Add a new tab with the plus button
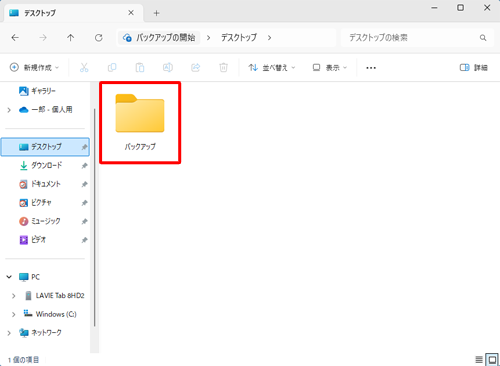 pos(156,13)
